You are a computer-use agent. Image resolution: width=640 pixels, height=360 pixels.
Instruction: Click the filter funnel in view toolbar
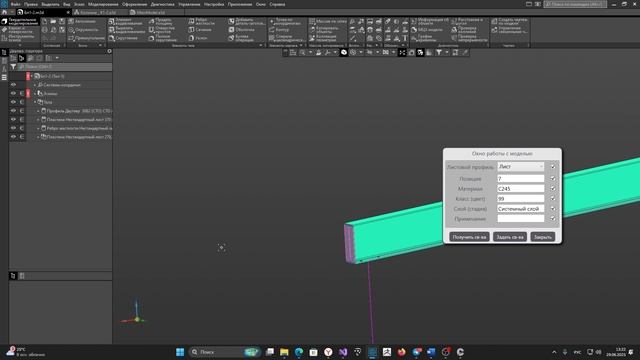(439, 52)
